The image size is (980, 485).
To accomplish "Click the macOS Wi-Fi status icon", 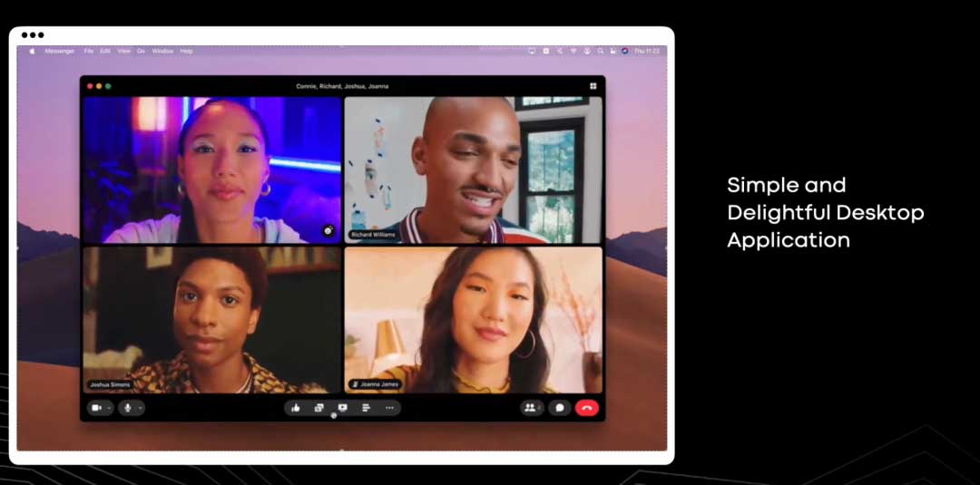I will point(573,51).
